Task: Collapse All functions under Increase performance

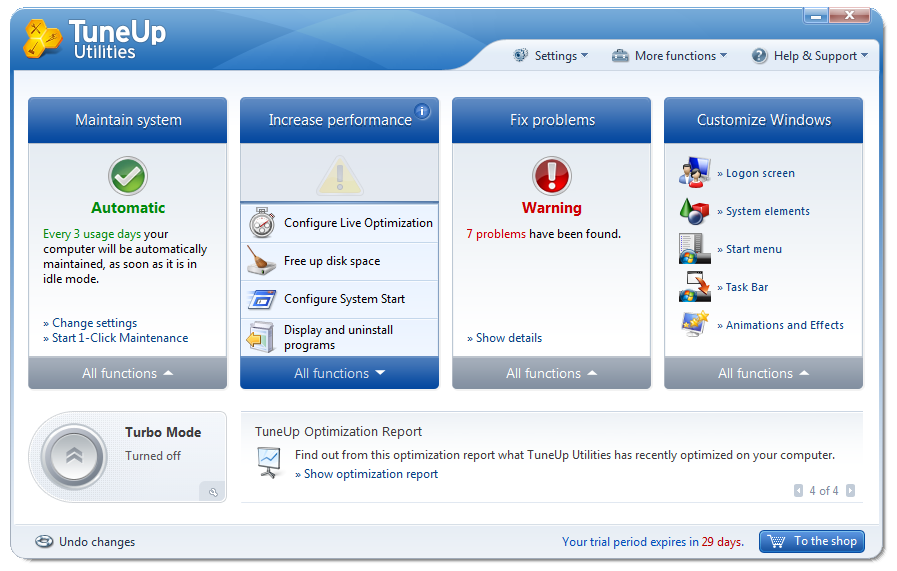Action: pyautogui.click(x=339, y=373)
